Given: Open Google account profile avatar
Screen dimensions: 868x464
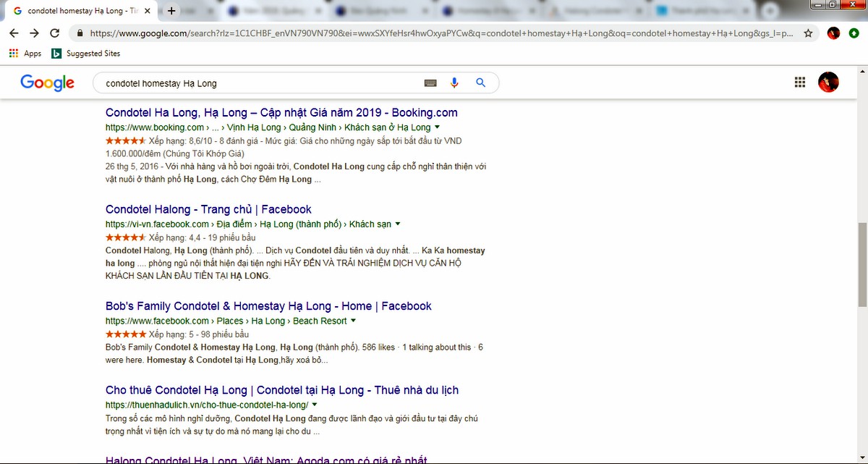Looking at the screenshot, I should [828, 83].
